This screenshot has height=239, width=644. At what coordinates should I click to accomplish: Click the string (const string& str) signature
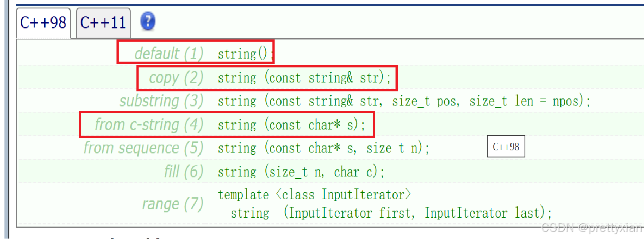[305, 78]
